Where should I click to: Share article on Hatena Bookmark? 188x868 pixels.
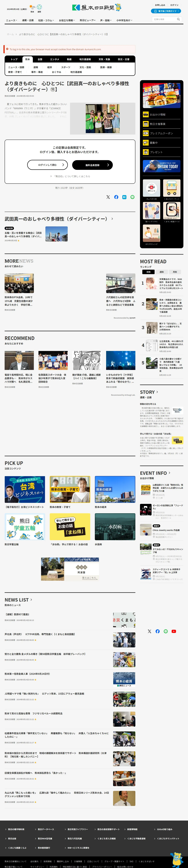click(x=124, y=197)
